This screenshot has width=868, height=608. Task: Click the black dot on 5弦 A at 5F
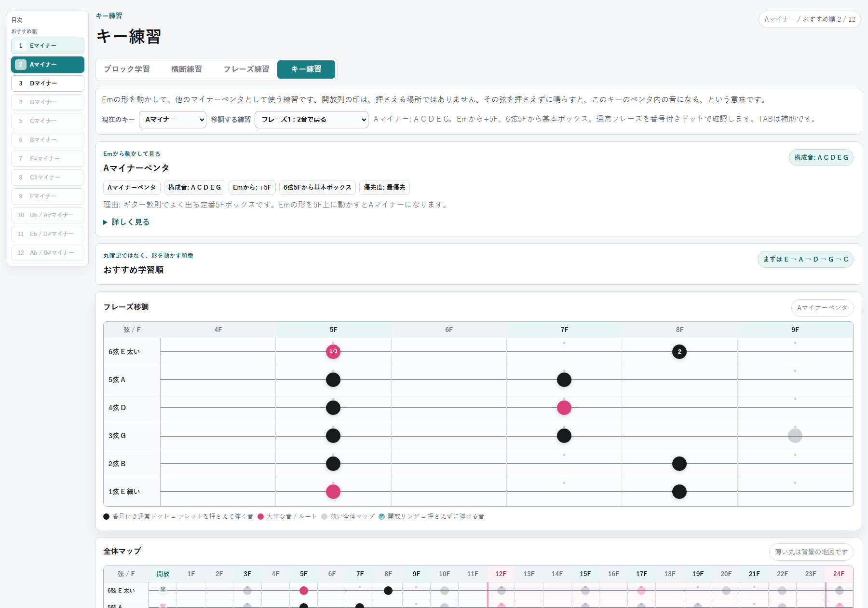333,380
